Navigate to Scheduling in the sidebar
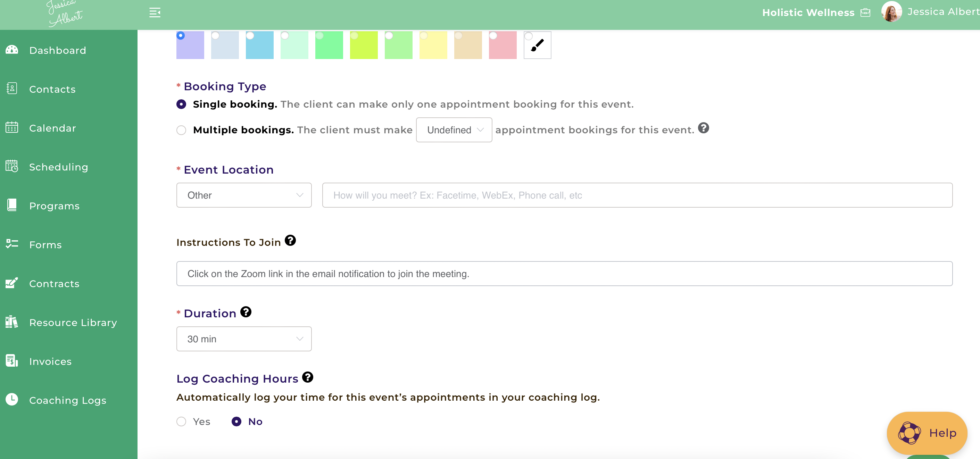 pos(59,167)
